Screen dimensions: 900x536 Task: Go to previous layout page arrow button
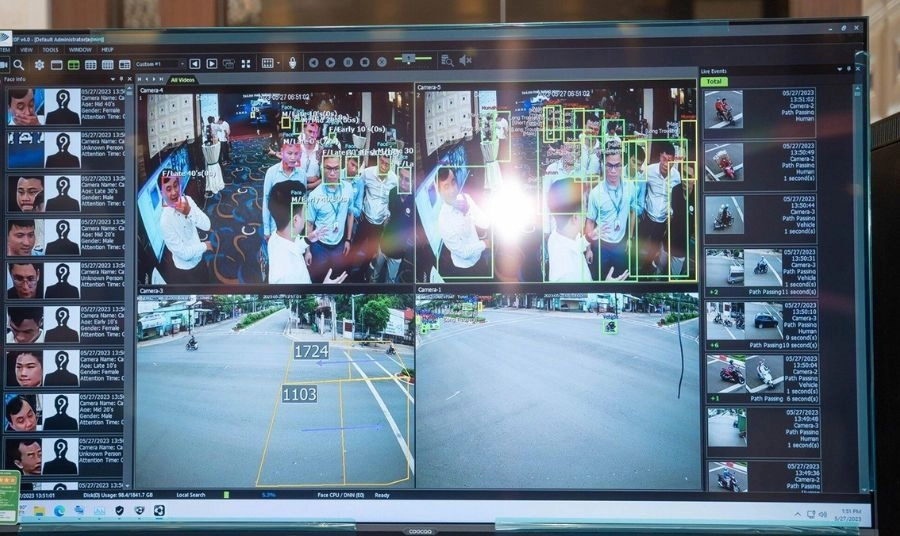click(x=195, y=64)
